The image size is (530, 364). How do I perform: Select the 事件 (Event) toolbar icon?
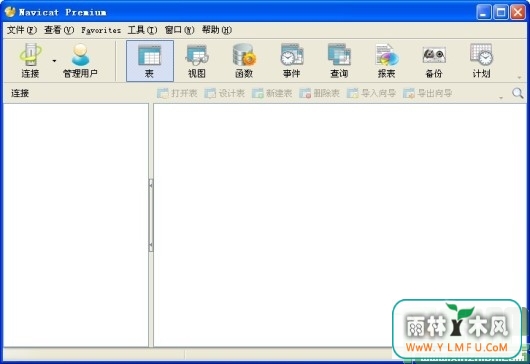coord(292,61)
